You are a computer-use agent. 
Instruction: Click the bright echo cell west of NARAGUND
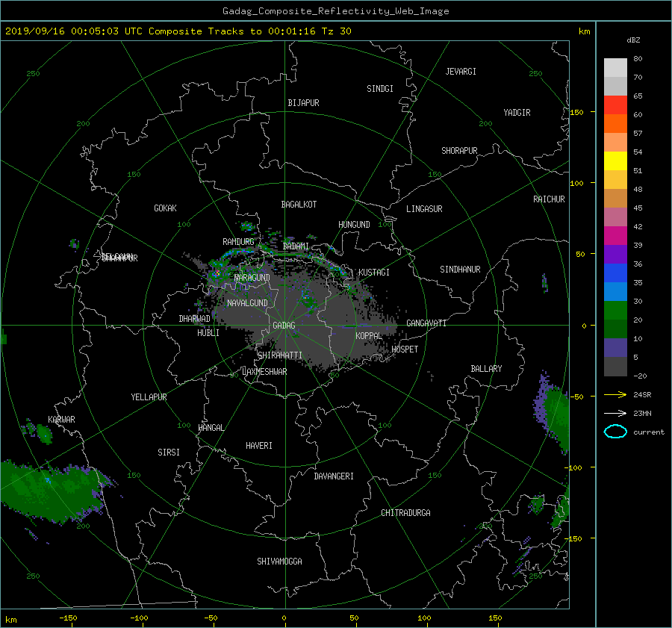pyautogui.click(x=217, y=272)
